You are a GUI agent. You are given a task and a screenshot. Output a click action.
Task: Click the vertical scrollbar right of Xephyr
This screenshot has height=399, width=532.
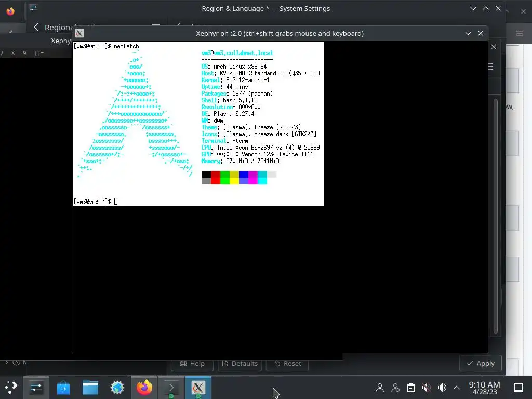click(495, 216)
